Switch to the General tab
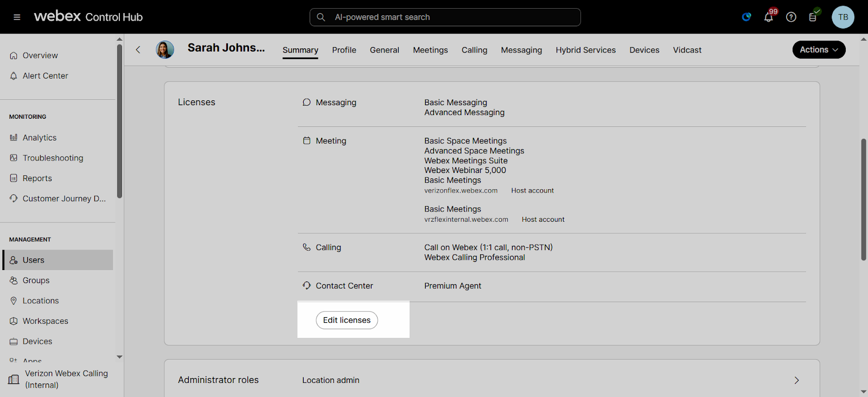 [385, 50]
